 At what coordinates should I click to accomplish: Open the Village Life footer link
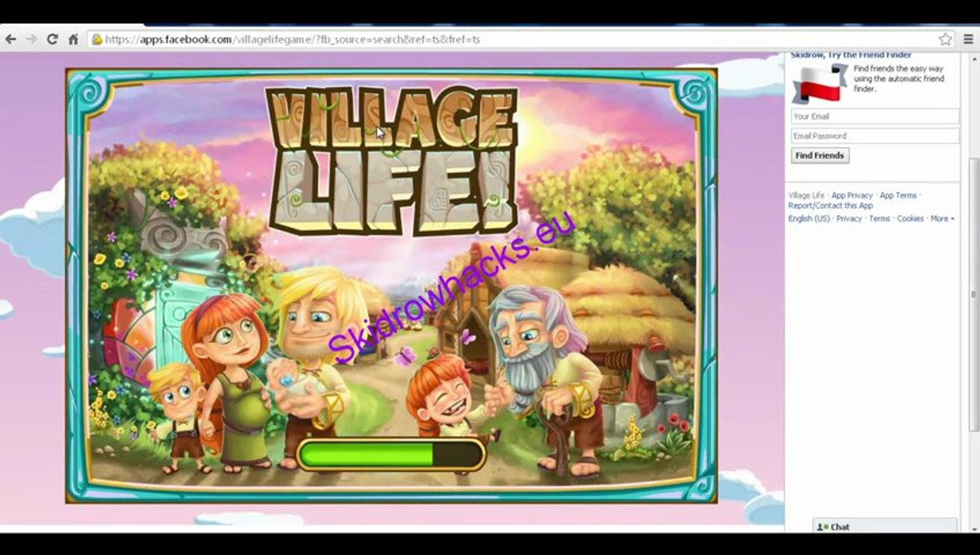806,196
